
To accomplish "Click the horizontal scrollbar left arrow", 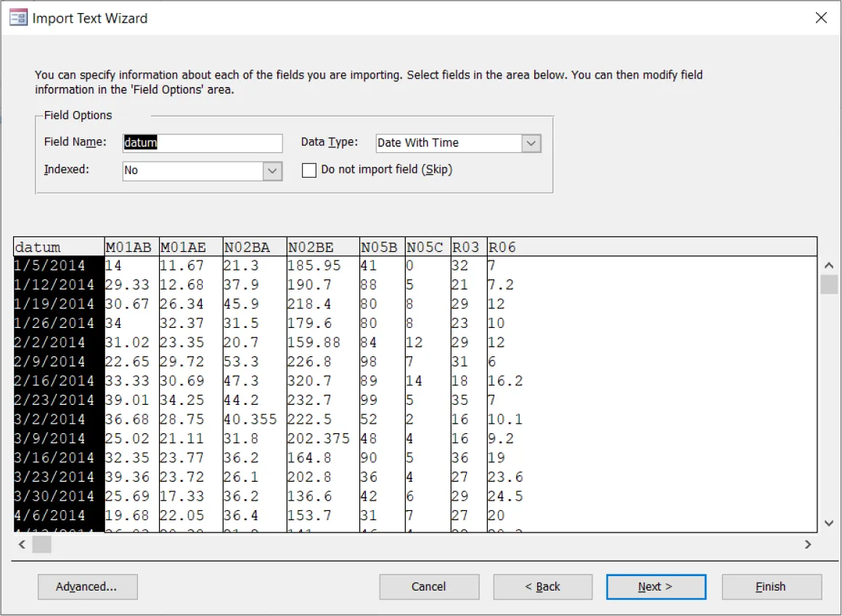I will (18, 544).
